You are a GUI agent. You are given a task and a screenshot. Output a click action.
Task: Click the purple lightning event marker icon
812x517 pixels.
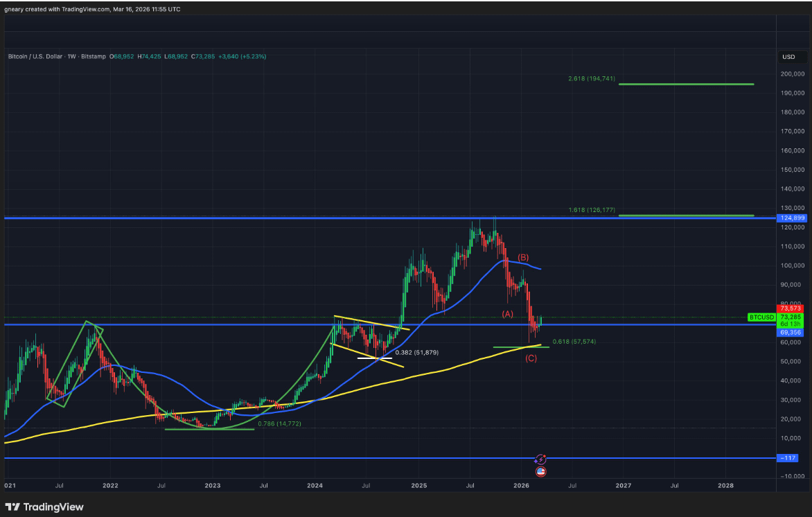click(x=540, y=459)
